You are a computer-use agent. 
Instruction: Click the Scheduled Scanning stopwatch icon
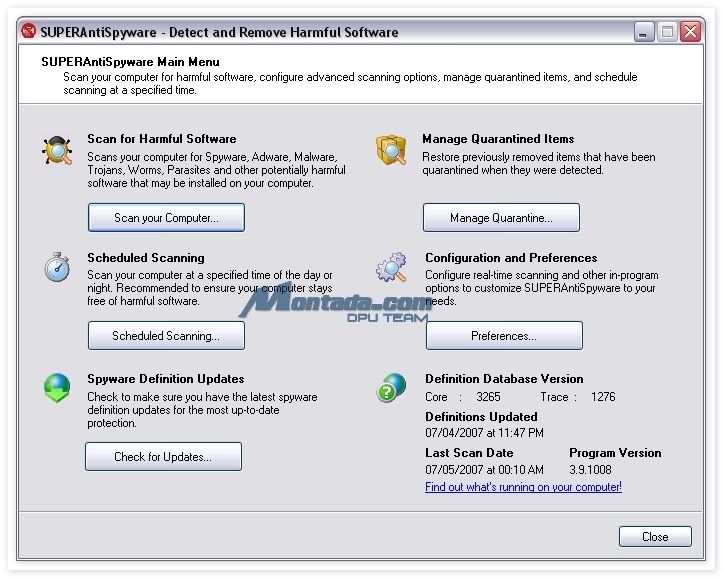point(57,267)
